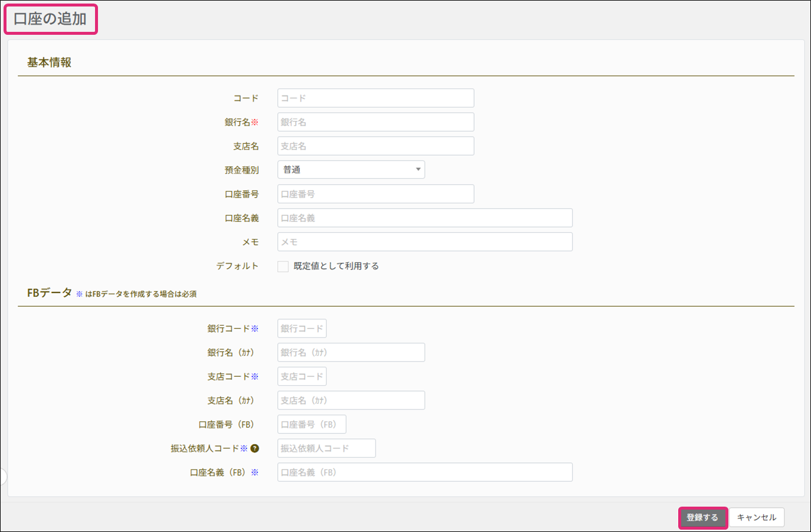This screenshot has height=532, width=811.
Task: Click the 振込依頼人コード input field
Action: click(326, 448)
